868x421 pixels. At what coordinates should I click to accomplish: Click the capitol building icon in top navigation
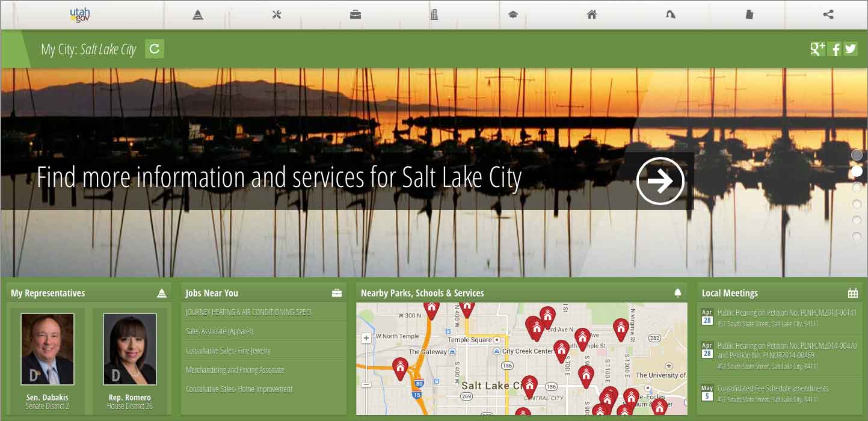coord(198,14)
